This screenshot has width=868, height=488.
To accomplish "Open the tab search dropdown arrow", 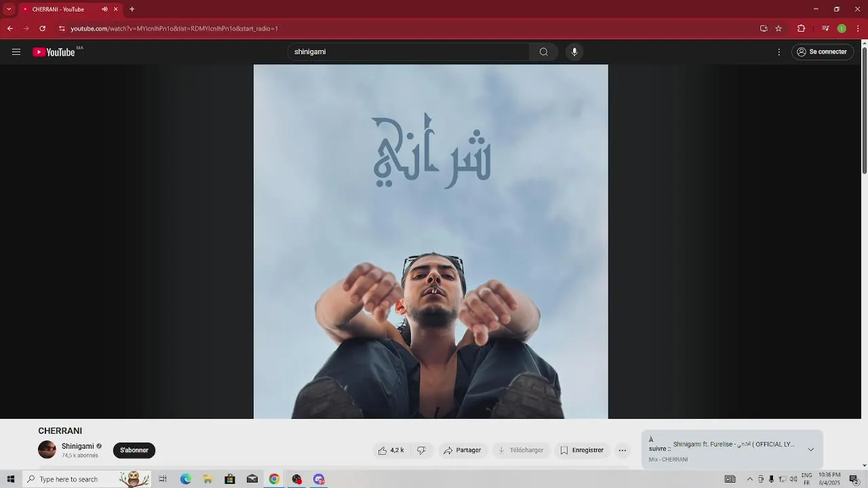I will (9, 9).
